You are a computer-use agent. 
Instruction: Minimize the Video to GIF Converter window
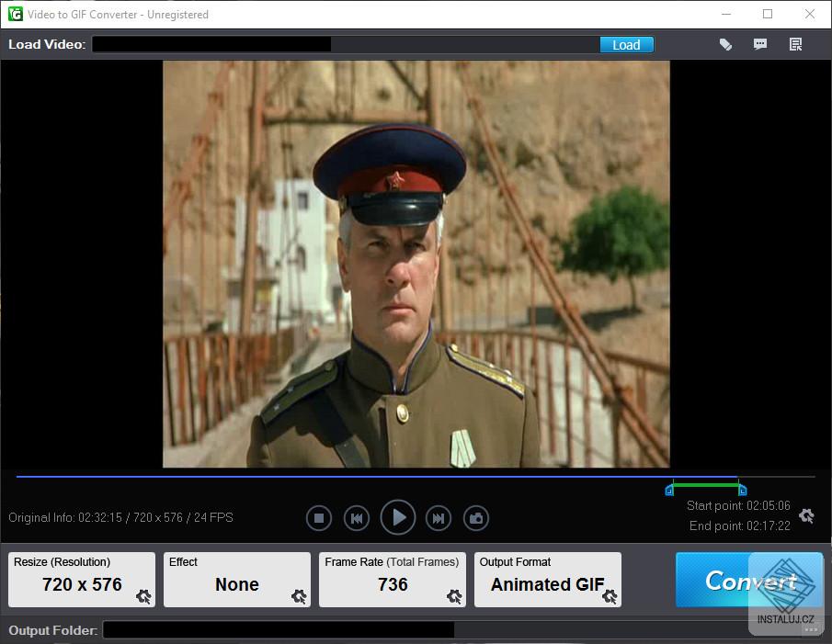pos(726,14)
